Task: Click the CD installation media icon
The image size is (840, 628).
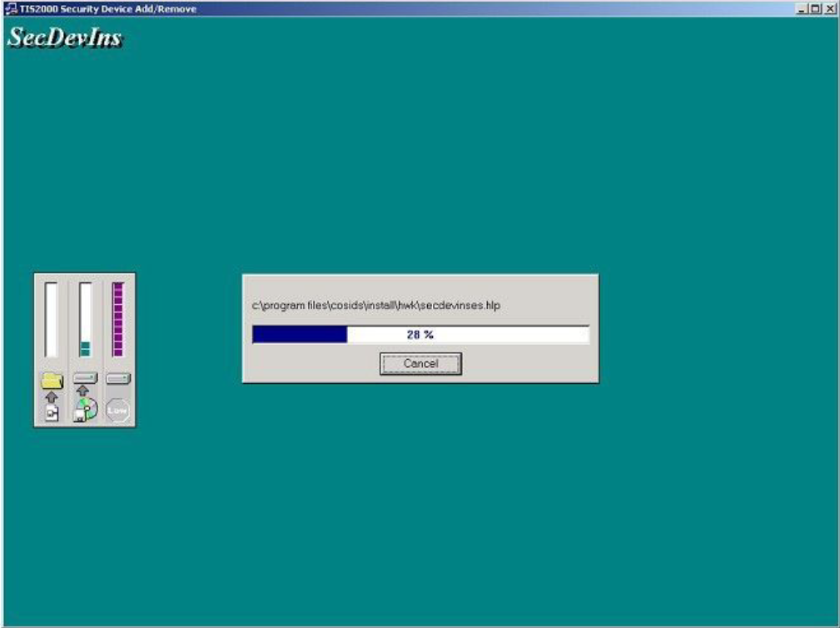Action: (x=86, y=410)
